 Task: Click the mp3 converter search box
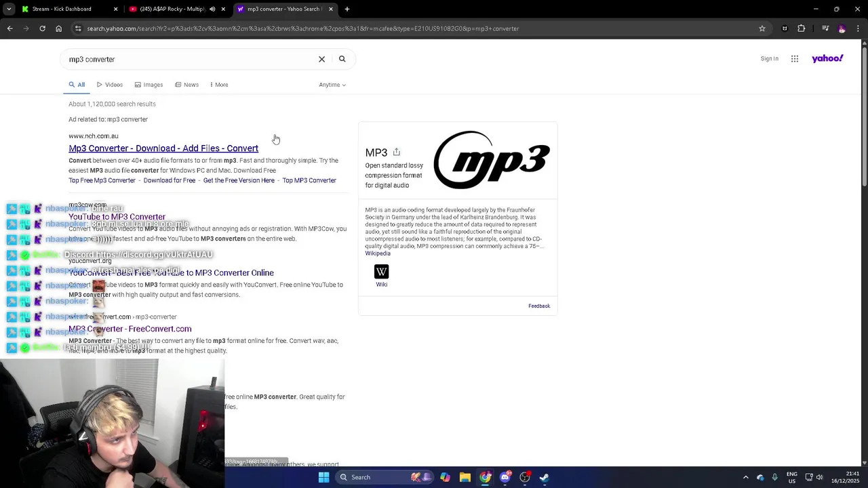(x=190, y=59)
